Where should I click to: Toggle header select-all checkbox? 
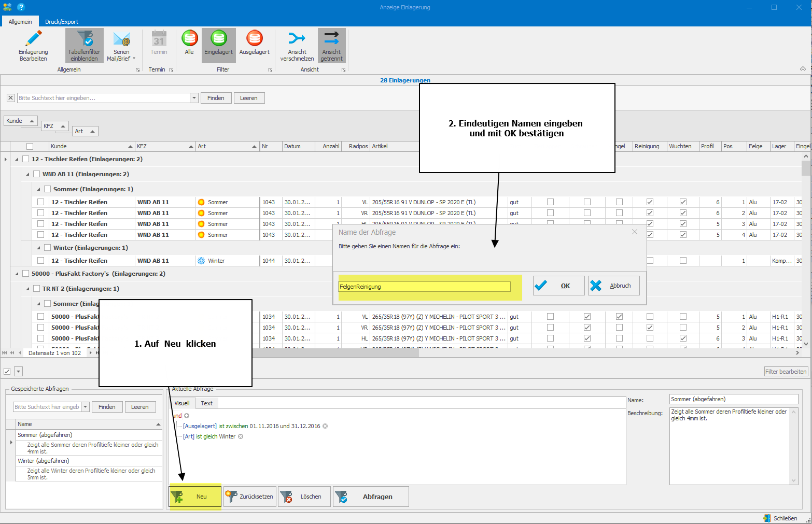pyautogui.click(x=30, y=146)
